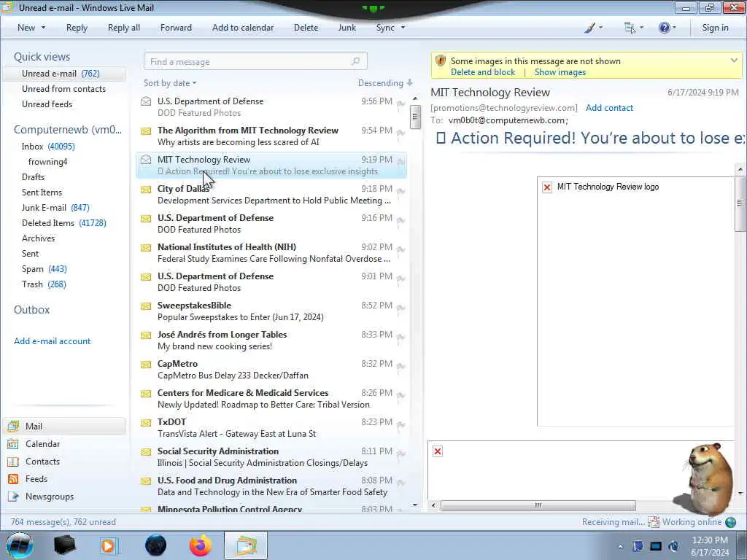Image resolution: width=747 pixels, height=560 pixels.
Task: Click Delete and block link
Action: [x=483, y=72]
